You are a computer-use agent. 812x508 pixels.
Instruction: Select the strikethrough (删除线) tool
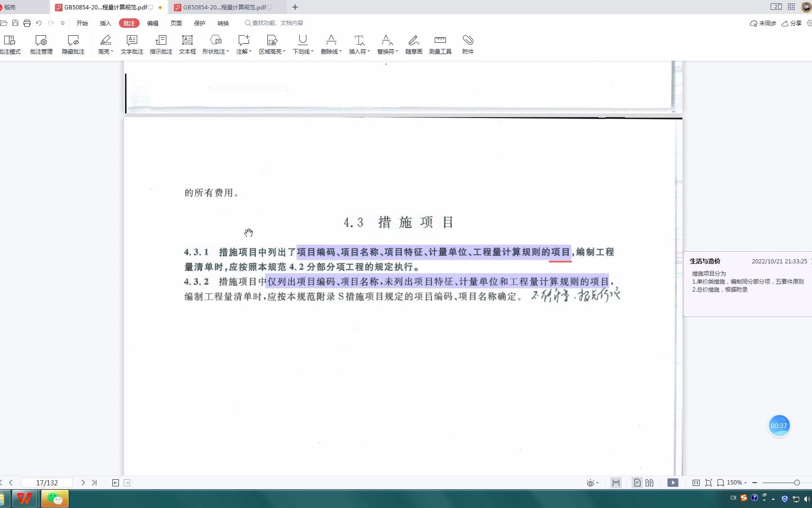pyautogui.click(x=330, y=40)
